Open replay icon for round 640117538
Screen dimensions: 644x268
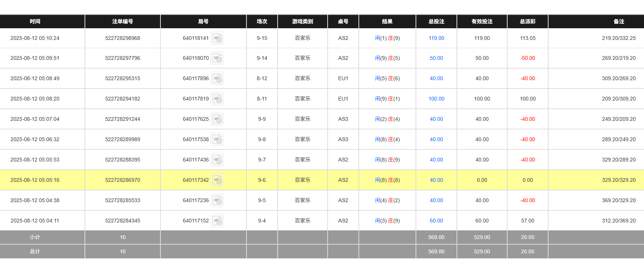[x=217, y=140]
